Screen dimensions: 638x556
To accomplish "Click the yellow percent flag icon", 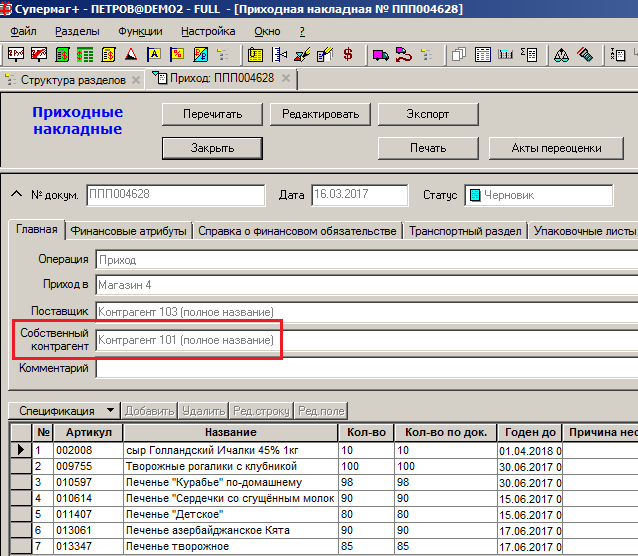I will point(177,54).
